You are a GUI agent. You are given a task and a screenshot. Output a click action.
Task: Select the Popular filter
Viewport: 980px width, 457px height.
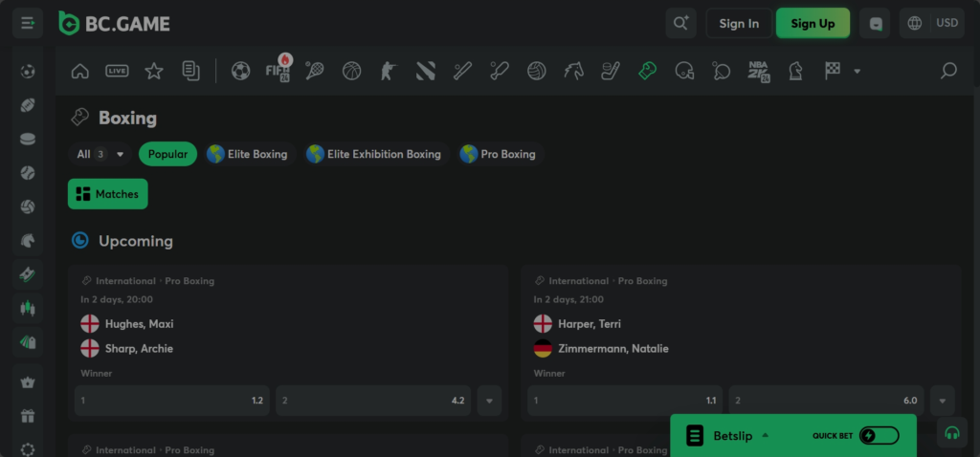click(x=167, y=154)
